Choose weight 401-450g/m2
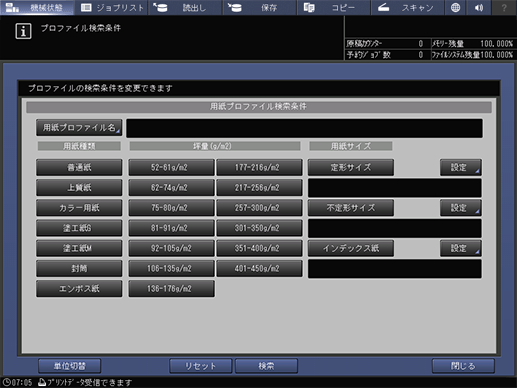This screenshot has height=388, width=517. (x=259, y=269)
